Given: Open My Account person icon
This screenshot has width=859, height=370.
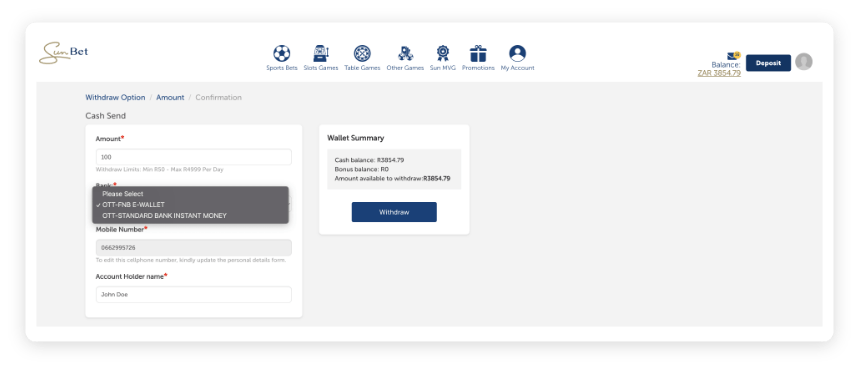Looking at the screenshot, I should [x=517, y=53].
